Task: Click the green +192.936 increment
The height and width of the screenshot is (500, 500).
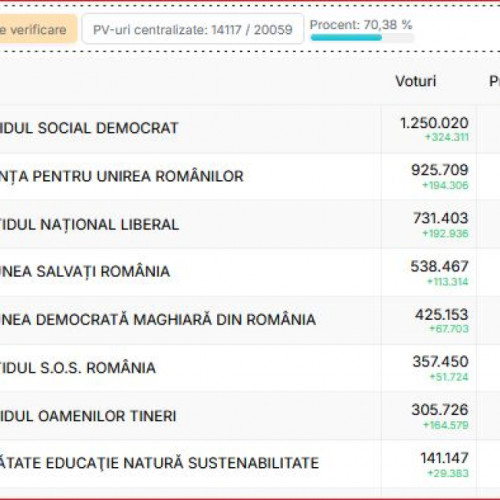Action: [445, 234]
